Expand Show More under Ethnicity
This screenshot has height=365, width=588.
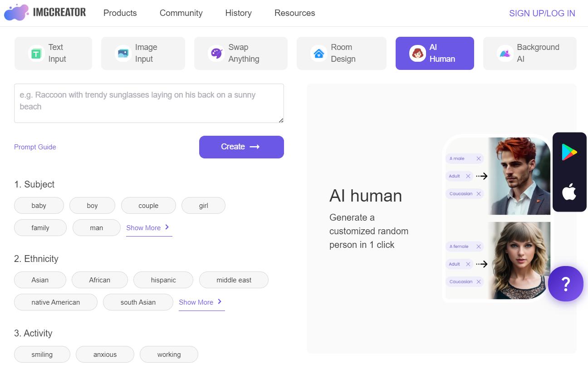(x=198, y=302)
